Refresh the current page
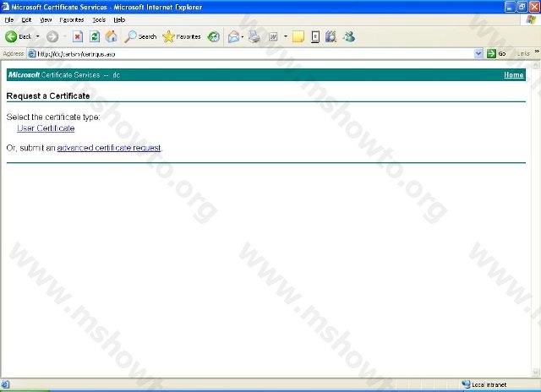Image resolution: width=541 pixels, height=392 pixels. 95,36
